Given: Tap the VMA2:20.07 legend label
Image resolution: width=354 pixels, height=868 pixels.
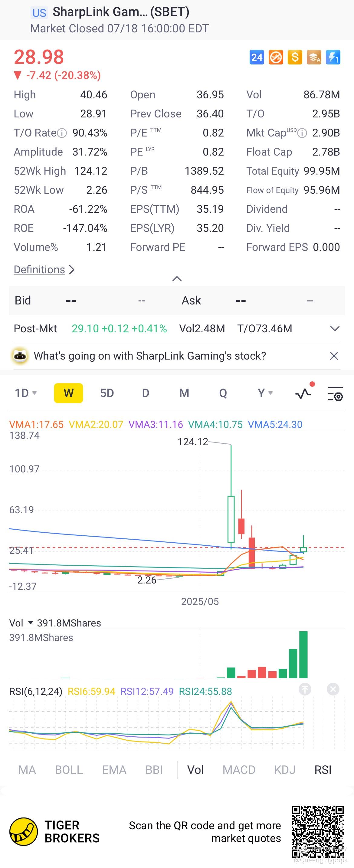Looking at the screenshot, I should 96,425.
